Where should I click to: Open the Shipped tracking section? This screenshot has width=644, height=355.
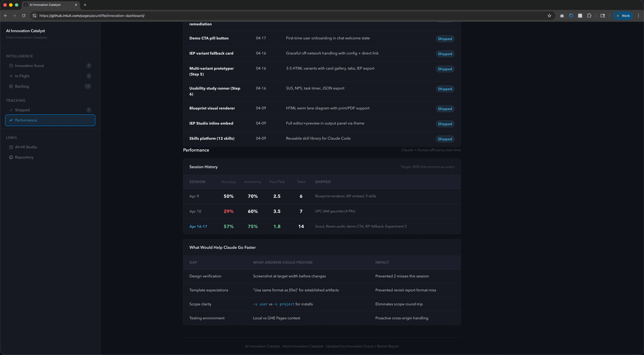tap(50, 110)
